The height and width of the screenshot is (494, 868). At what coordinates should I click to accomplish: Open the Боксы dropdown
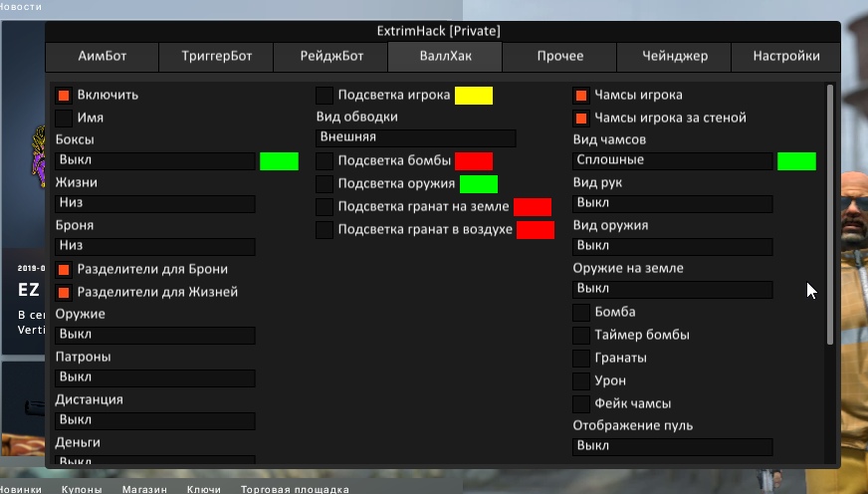coord(155,160)
